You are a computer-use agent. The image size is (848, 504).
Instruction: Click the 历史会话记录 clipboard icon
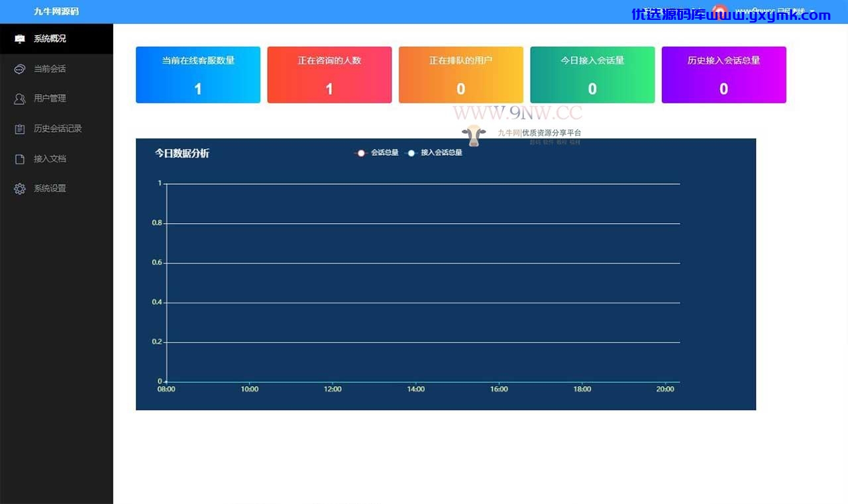20,129
